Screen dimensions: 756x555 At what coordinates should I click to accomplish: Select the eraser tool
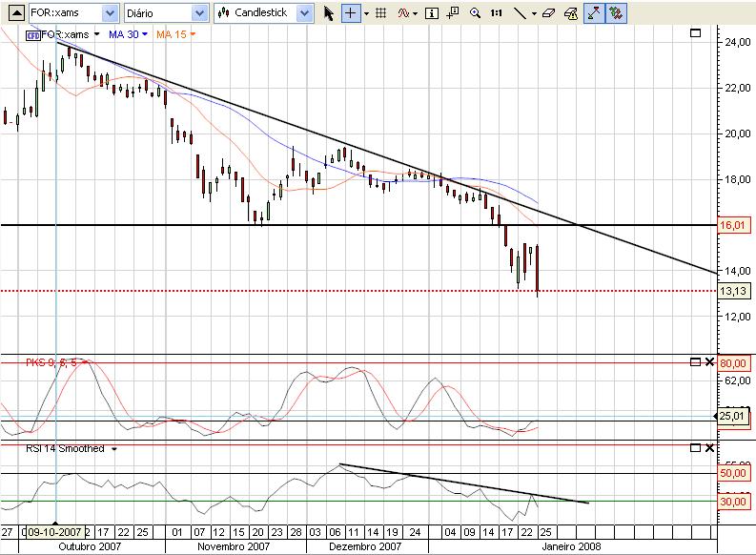[x=548, y=13]
